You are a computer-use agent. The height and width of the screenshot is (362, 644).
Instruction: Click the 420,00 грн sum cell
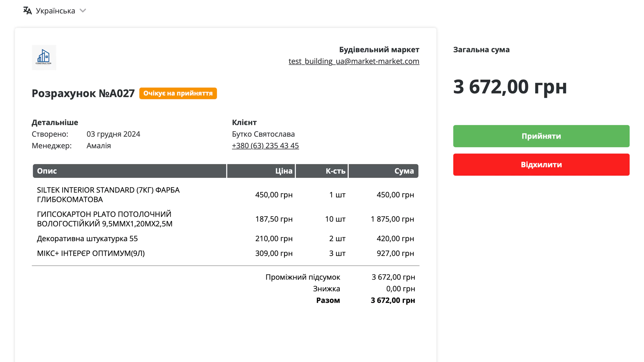395,238
